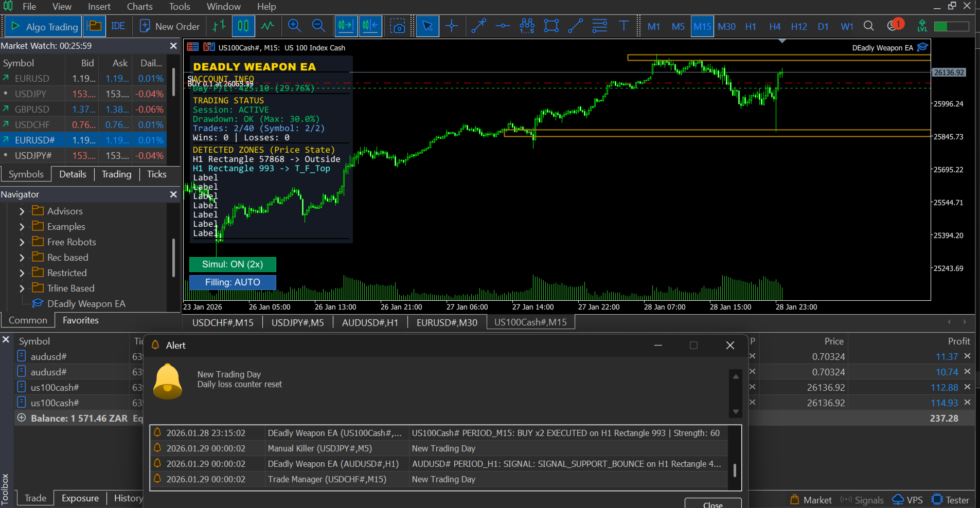980x508 pixels.
Task: Open the EURUSD#,M30 chart tab
Action: (447, 322)
